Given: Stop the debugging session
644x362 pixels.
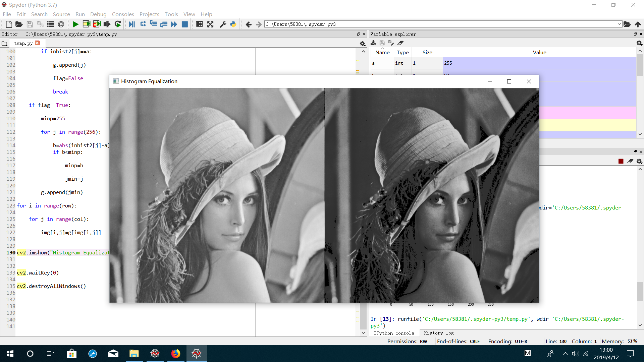Looking at the screenshot, I should click(184, 24).
